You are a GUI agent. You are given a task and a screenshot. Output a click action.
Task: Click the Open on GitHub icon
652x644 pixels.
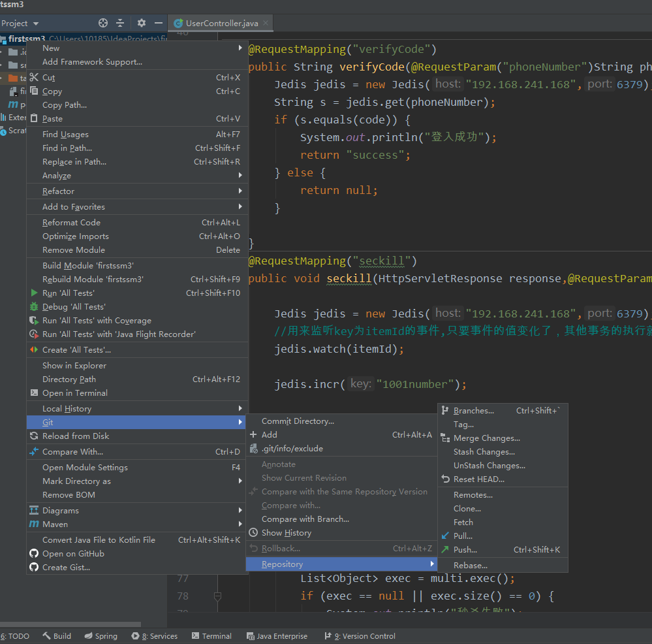tap(35, 554)
